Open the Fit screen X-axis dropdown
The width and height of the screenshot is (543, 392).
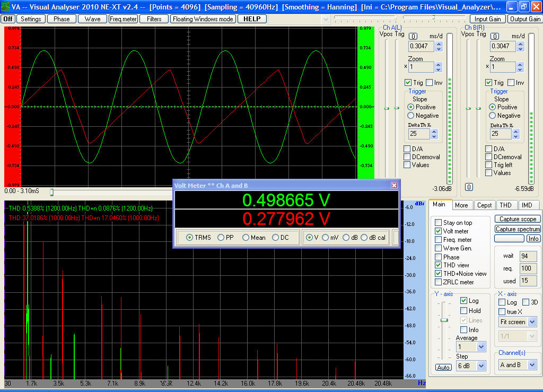[x=532, y=322]
